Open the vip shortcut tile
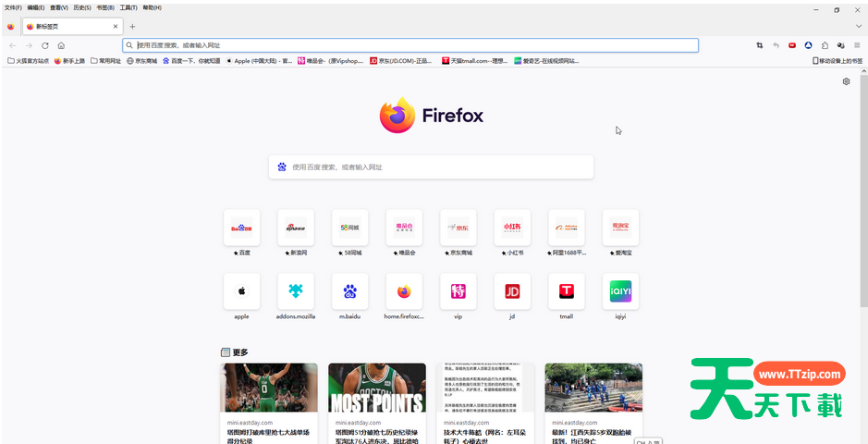Image resolution: width=868 pixels, height=444 pixels. click(458, 291)
